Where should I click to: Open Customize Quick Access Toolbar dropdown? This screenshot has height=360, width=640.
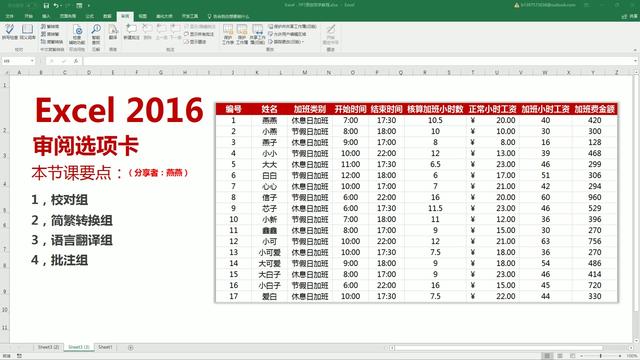click(89, 5)
